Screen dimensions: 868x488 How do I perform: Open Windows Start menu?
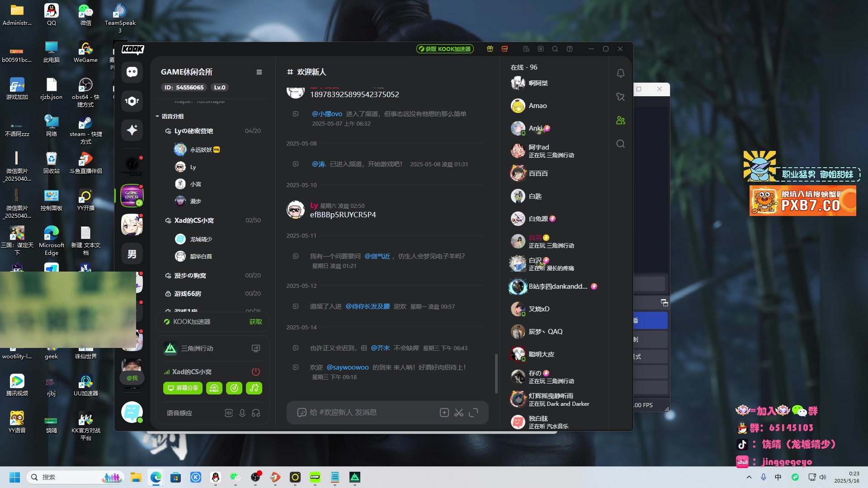[14, 477]
